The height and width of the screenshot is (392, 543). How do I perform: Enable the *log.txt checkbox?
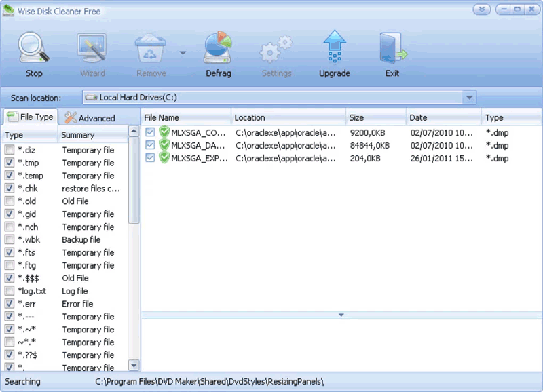(x=10, y=291)
